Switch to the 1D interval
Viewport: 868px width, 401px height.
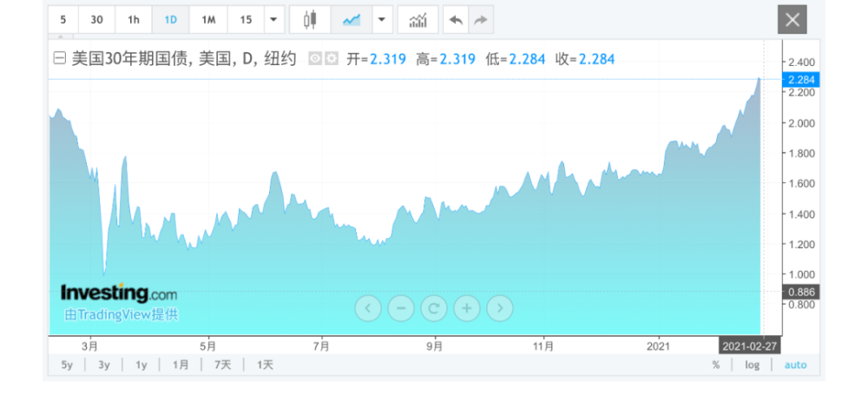click(x=170, y=20)
